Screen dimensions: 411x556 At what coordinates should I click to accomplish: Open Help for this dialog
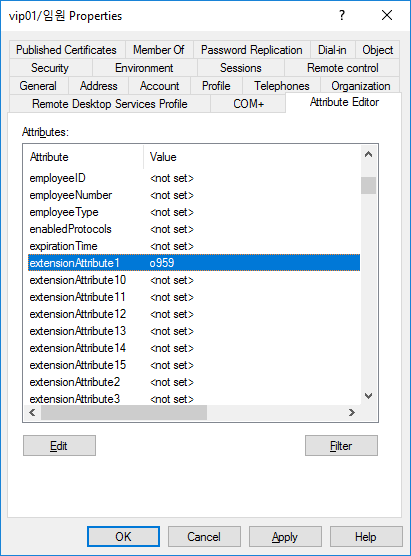(366, 536)
